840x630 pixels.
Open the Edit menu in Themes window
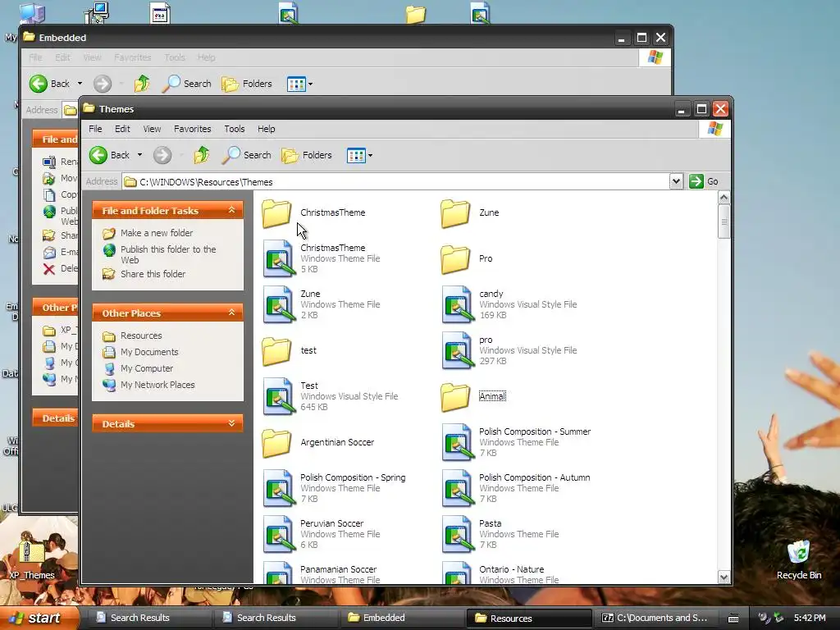point(122,129)
